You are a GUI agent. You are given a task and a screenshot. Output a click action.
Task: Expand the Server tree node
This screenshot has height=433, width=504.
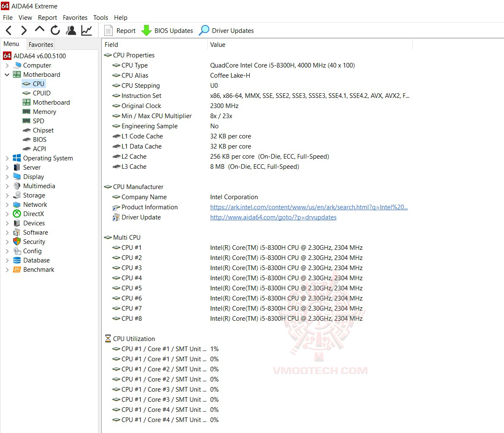click(x=7, y=168)
